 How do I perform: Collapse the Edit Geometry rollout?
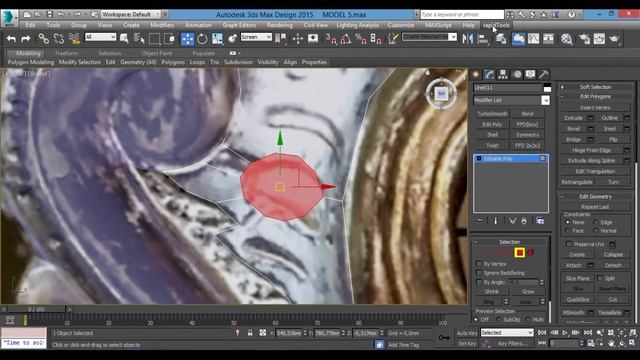pyautogui.click(x=596, y=196)
